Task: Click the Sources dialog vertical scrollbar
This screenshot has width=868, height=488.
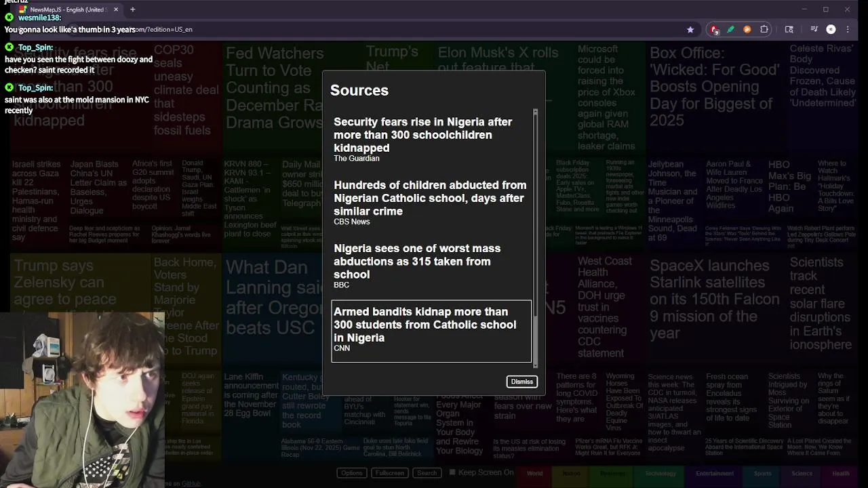Action: click(535, 213)
